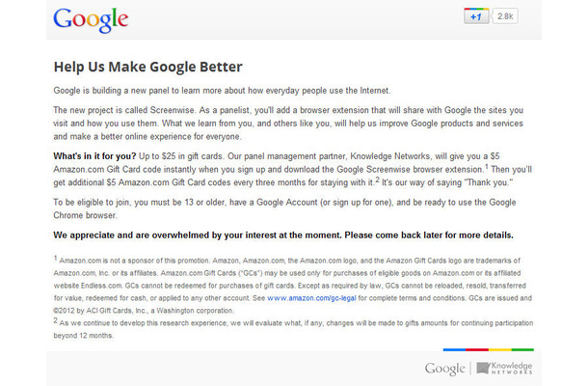Open the 2.8k share count bubble
The height and width of the screenshot is (386, 588).
[505, 16]
